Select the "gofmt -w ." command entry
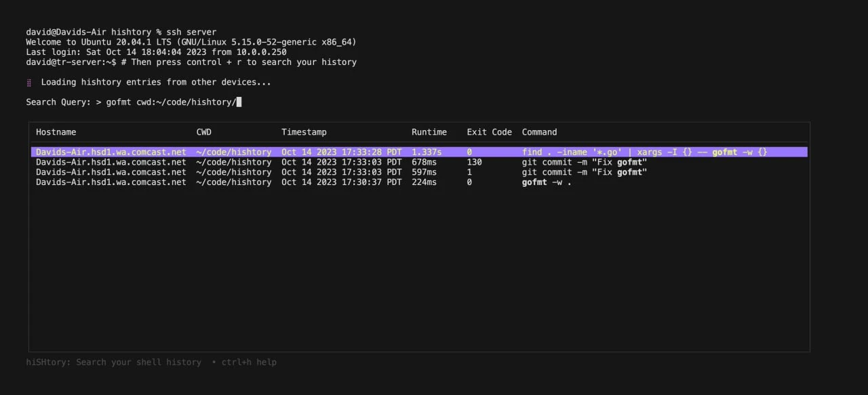The image size is (868, 395). coord(546,182)
